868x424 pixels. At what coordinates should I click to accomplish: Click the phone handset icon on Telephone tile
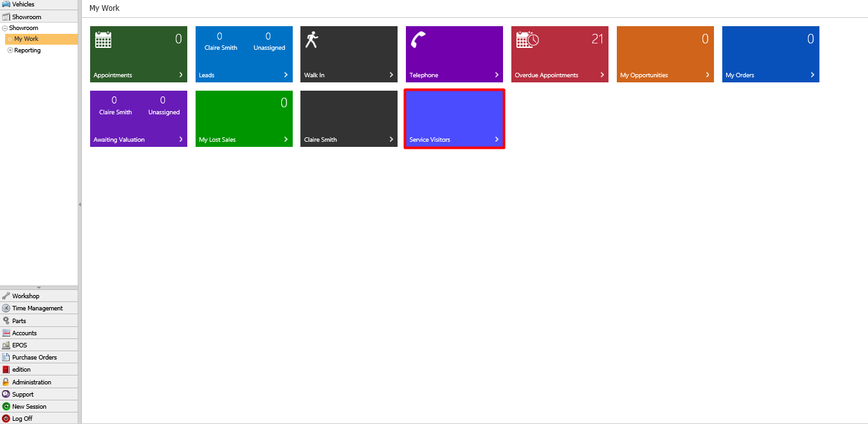418,40
